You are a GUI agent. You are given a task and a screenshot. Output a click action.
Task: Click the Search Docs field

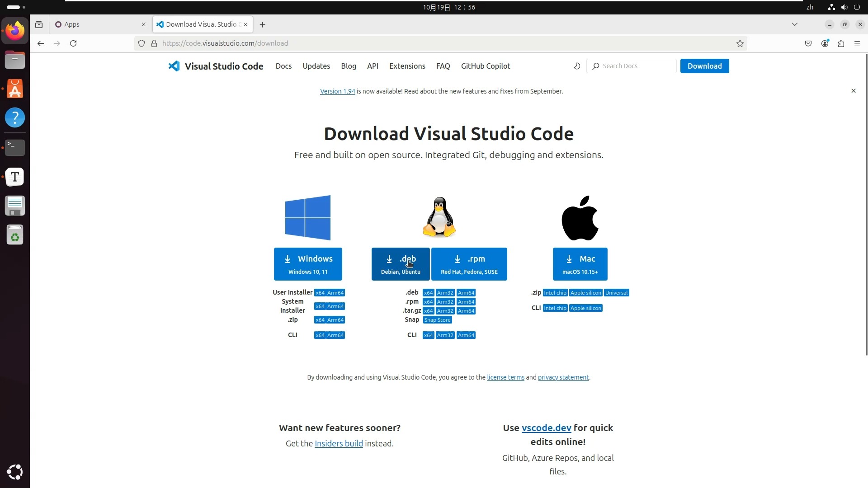pos(631,66)
